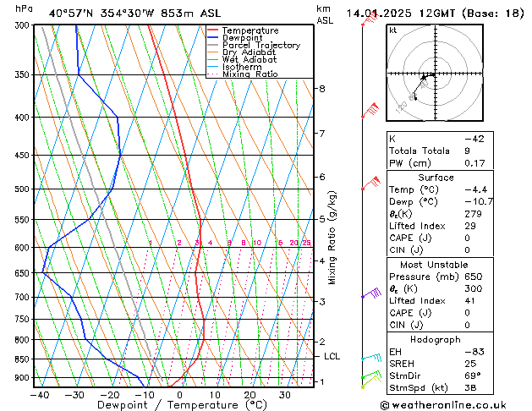Click the PW (cm) value 0.17
Viewport: 532px width, 411px height.
[x=474, y=163]
